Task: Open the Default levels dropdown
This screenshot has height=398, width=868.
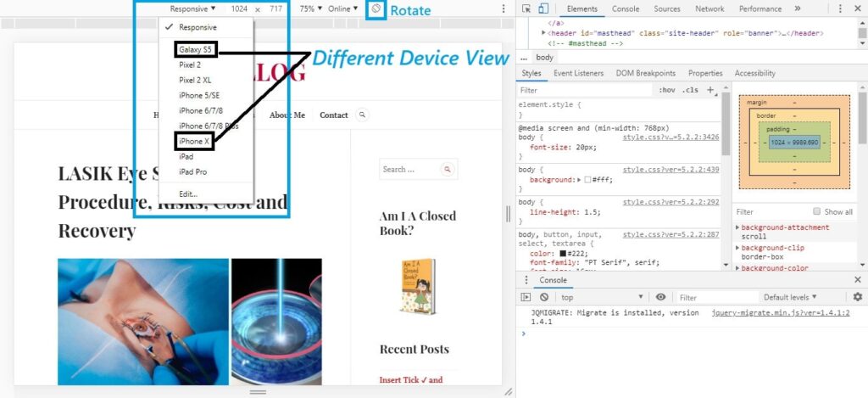Action: pyautogui.click(x=790, y=297)
